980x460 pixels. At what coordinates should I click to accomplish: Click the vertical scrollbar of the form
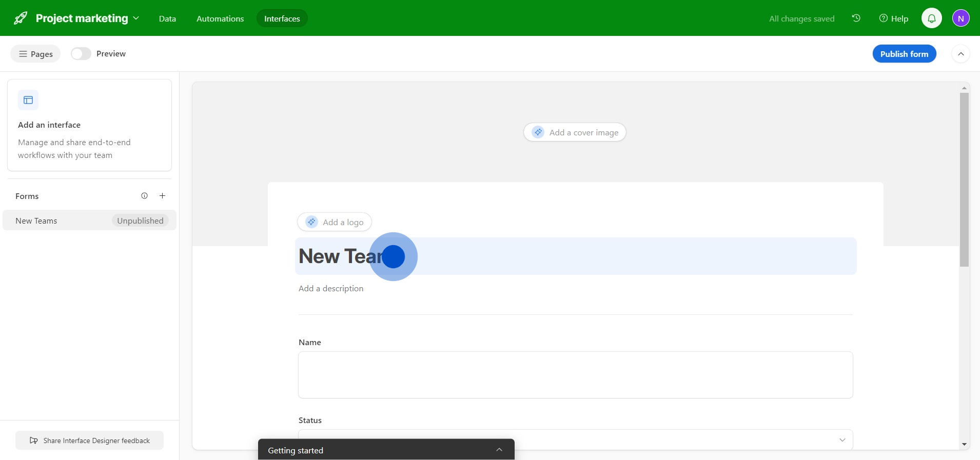964,179
